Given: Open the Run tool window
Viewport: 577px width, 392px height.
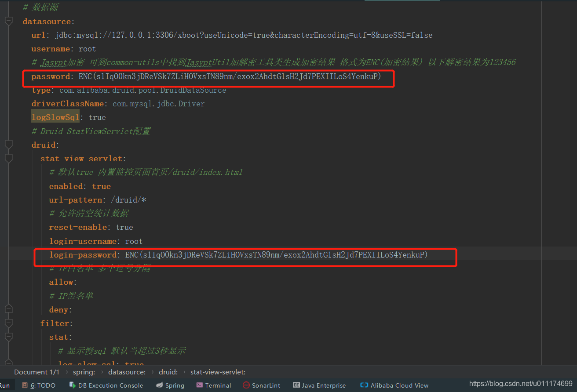Looking at the screenshot, I should coord(5,385).
